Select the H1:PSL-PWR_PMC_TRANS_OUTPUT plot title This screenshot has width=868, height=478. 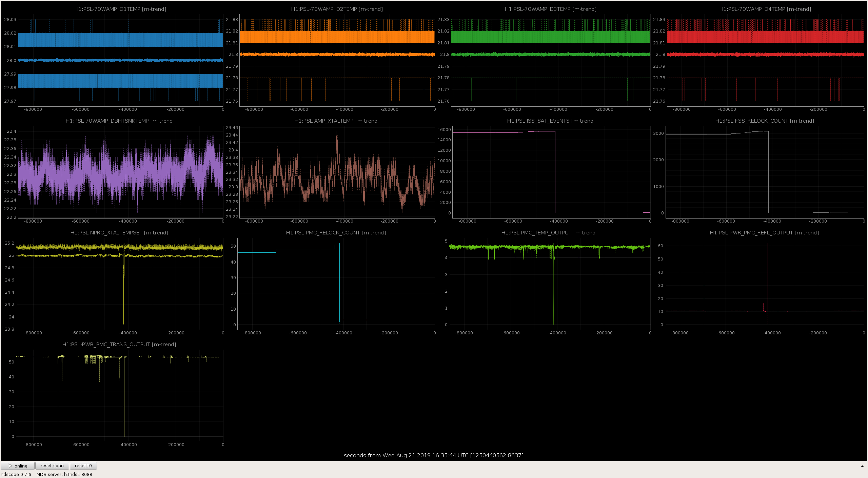click(119, 345)
